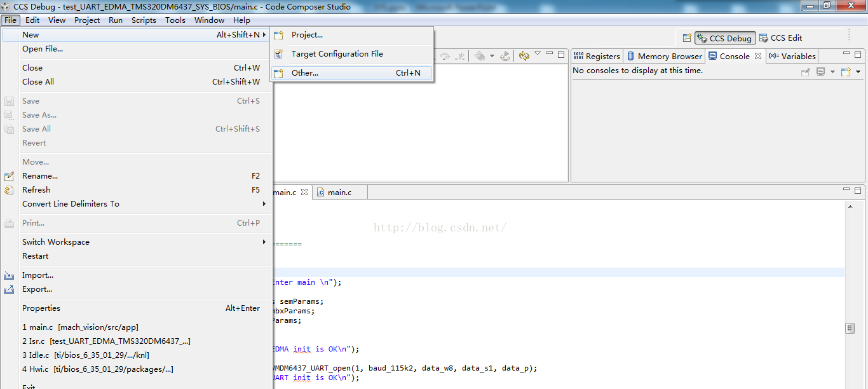Image resolution: width=868 pixels, height=389 pixels.
Task: Click the Open Console icon
Action: [x=846, y=72]
